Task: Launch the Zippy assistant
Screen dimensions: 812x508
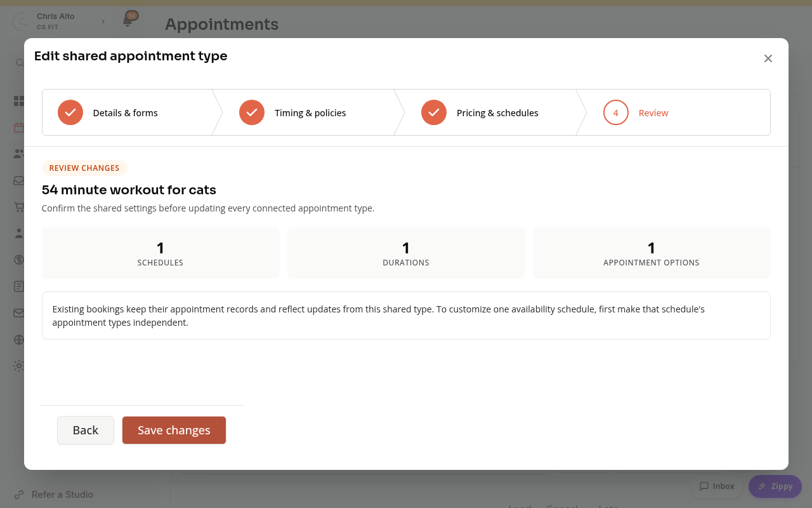Action: (775, 486)
